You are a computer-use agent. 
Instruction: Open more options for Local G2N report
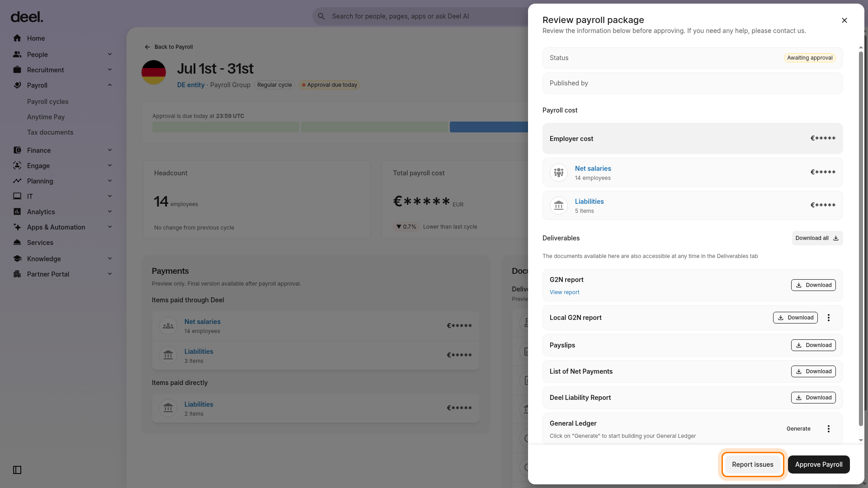pos(829,318)
